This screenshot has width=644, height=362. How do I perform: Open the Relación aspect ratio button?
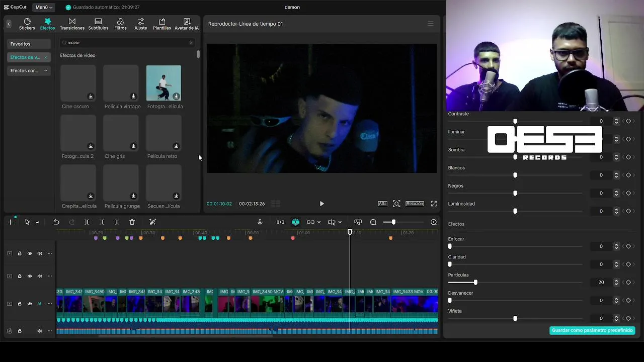click(x=415, y=204)
